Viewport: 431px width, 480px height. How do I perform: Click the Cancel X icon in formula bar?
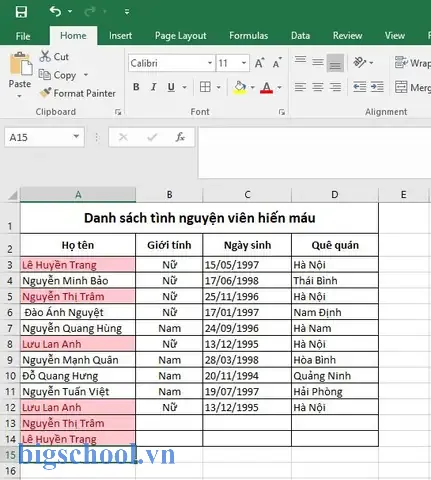tap(123, 137)
